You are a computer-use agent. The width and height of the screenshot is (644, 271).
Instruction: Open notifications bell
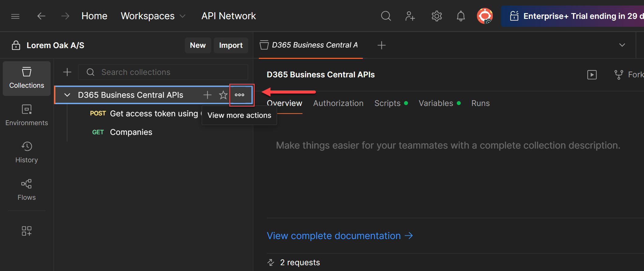point(461,16)
